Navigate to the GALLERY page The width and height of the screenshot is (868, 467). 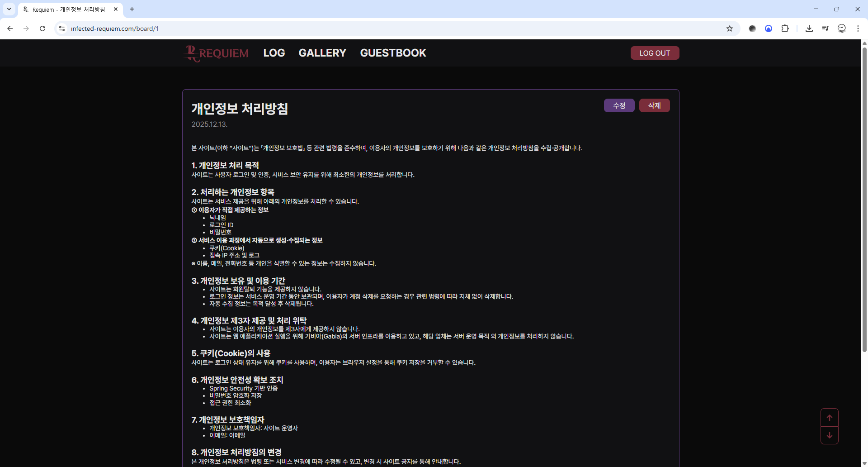point(322,53)
